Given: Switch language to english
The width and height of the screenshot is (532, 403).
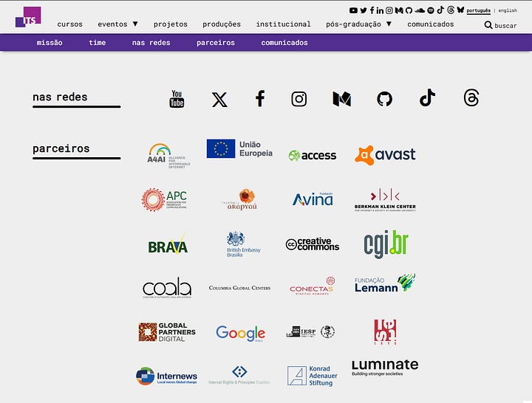Looking at the screenshot, I should point(508,10).
